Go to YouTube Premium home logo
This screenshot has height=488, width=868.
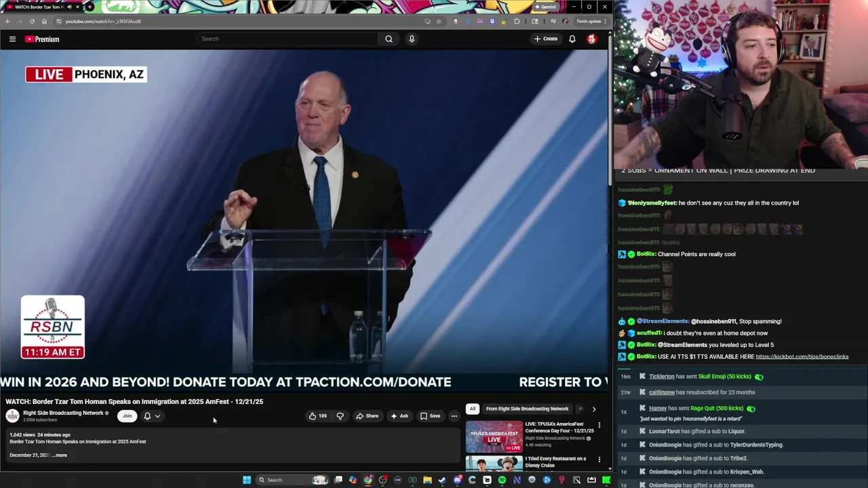point(42,39)
